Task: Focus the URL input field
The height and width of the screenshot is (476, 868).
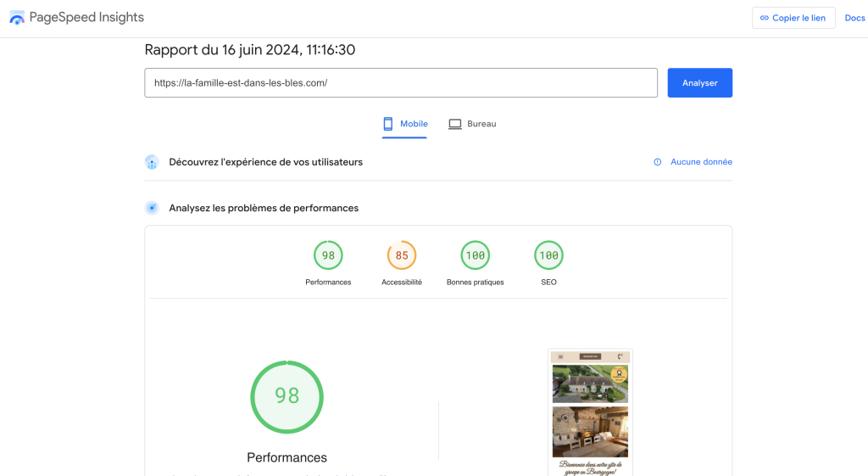Action: click(401, 83)
